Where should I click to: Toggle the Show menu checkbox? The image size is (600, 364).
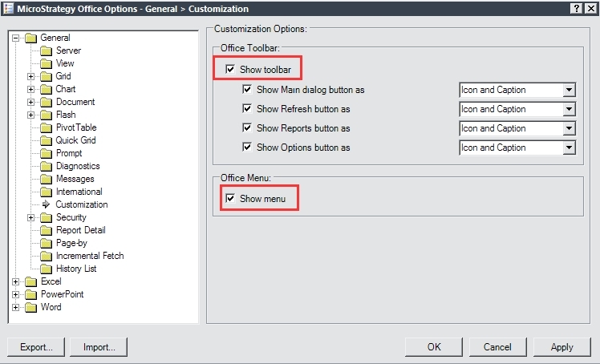231,198
